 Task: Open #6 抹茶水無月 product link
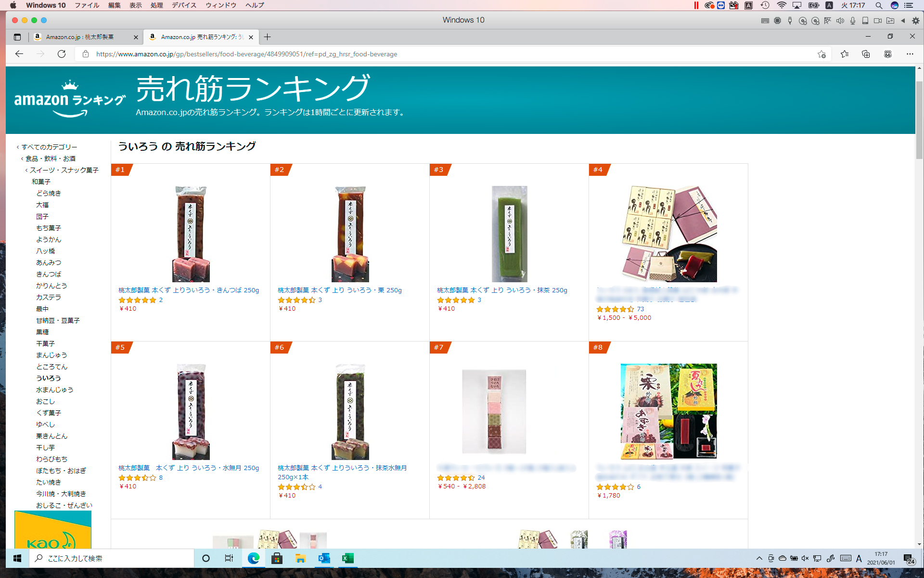pyautogui.click(x=342, y=472)
